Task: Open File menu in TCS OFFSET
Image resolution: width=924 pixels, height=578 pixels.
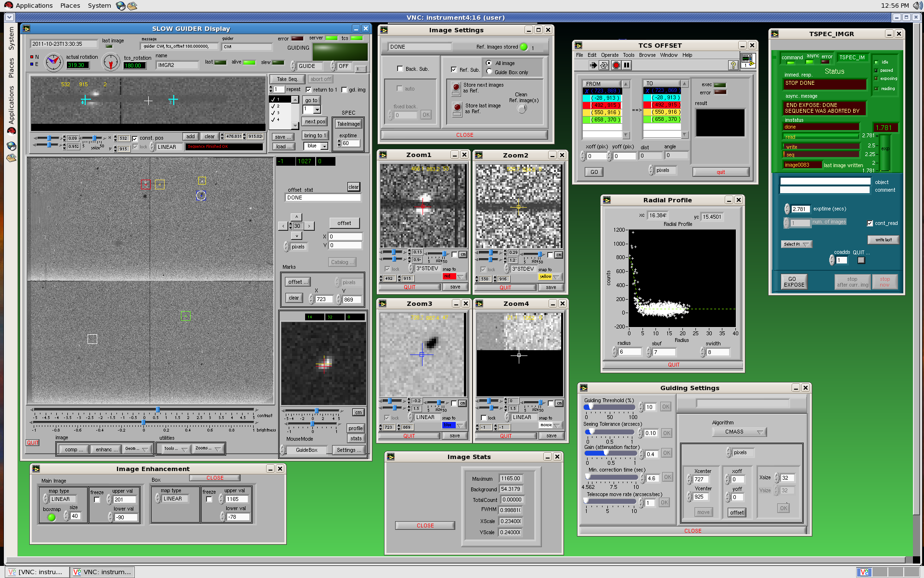Action: click(579, 55)
